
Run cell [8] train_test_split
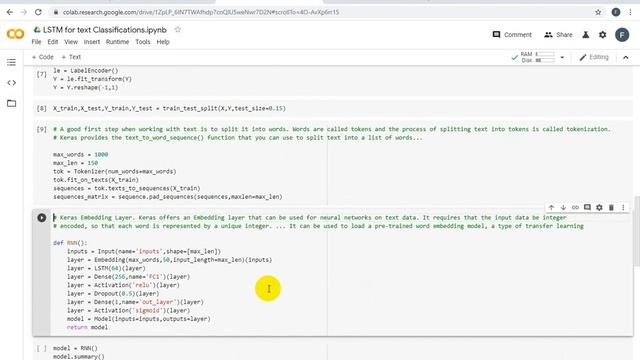(42, 109)
